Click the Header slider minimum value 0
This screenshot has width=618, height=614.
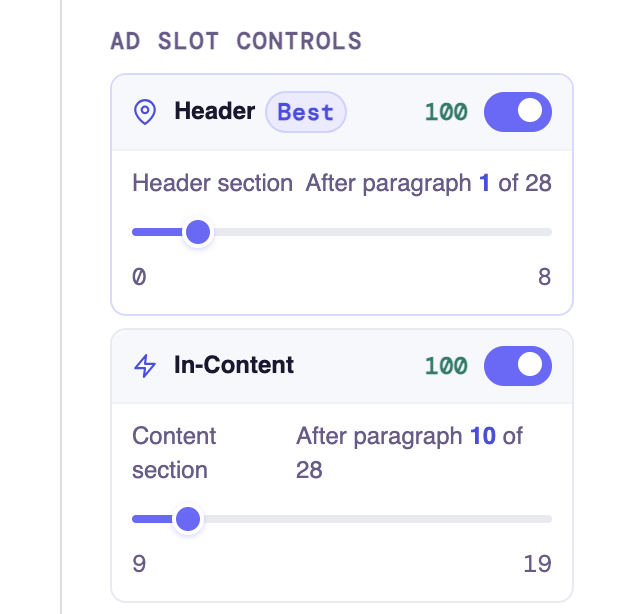pyautogui.click(x=139, y=277)
